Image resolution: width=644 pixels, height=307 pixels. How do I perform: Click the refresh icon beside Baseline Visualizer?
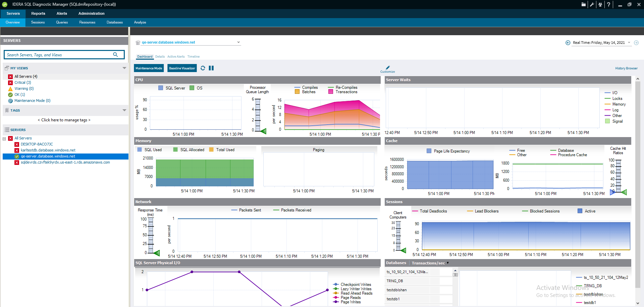coord(203,68)
